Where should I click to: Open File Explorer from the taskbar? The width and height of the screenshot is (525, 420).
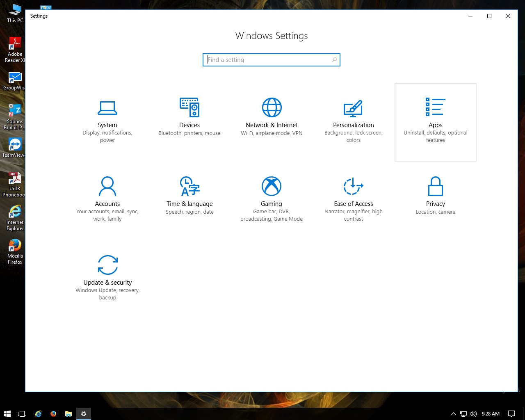(68, 414)
